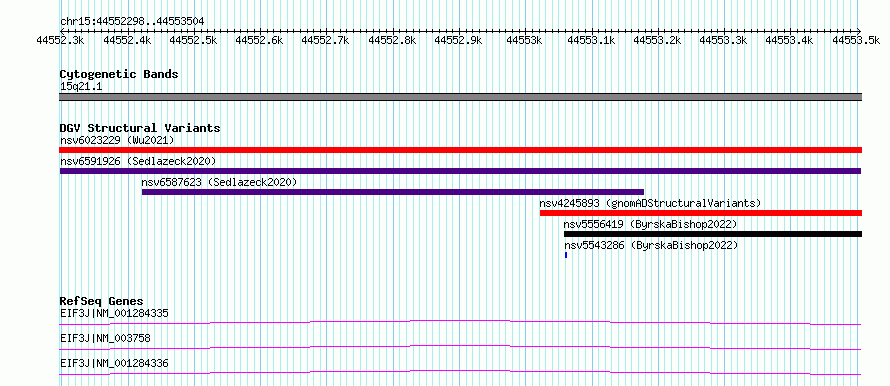Select the nsv6023229 (Wu2021) label
890x386 pixels.
point(117,140)
